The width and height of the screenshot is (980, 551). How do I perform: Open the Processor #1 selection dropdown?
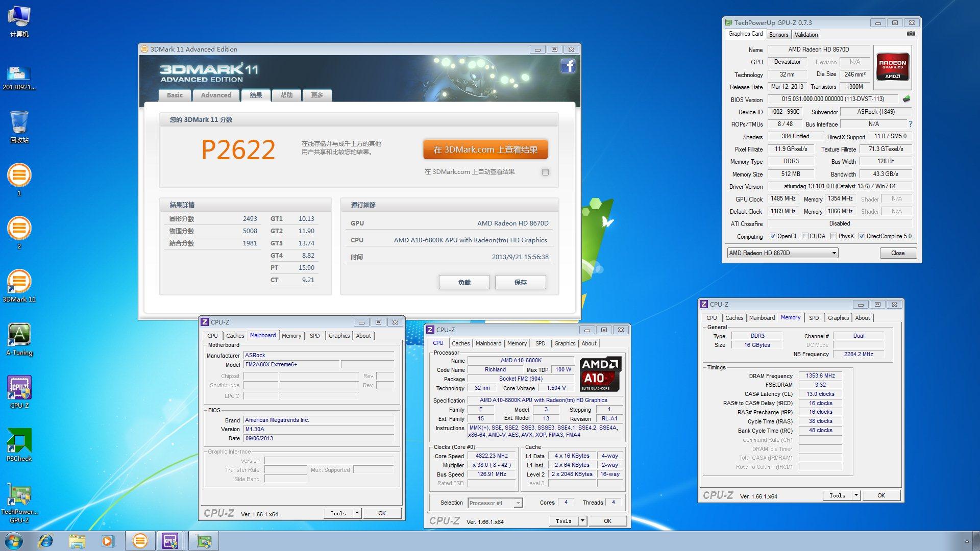tap(495, 503)
